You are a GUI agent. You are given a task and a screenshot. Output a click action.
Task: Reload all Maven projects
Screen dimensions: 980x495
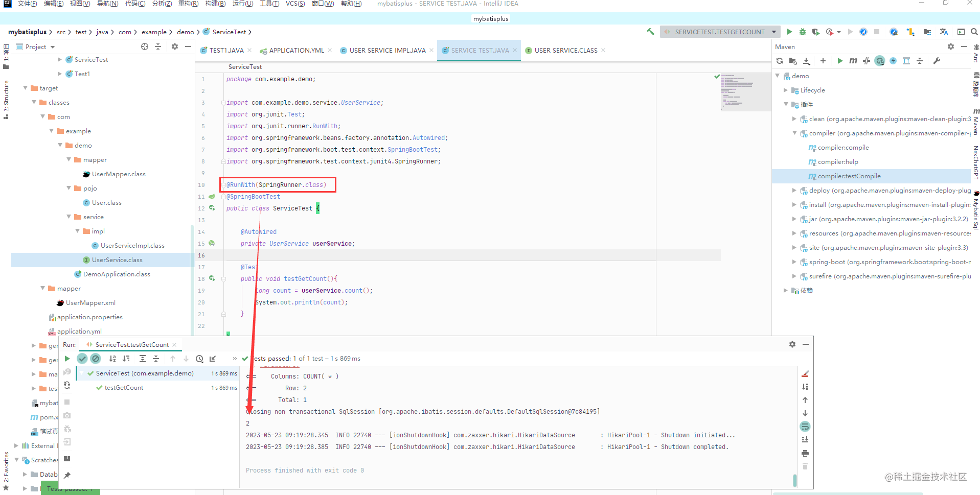[779, 61]
